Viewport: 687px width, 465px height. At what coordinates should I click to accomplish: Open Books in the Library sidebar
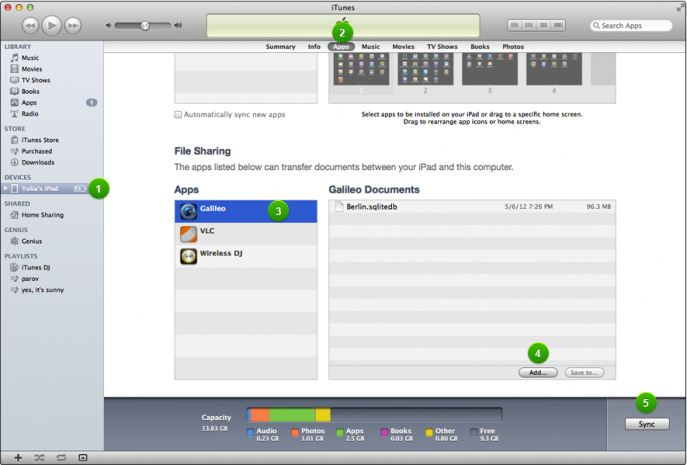(30, 91)
